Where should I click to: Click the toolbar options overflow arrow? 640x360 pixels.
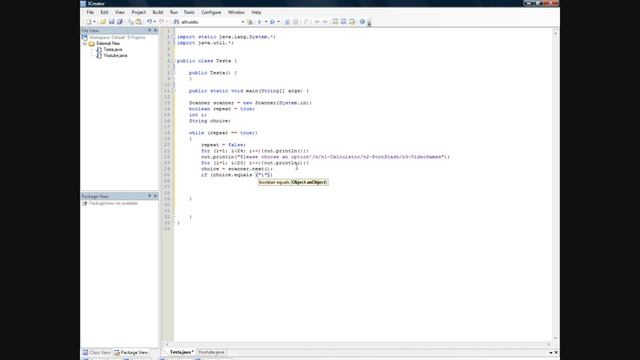(369, 23)
